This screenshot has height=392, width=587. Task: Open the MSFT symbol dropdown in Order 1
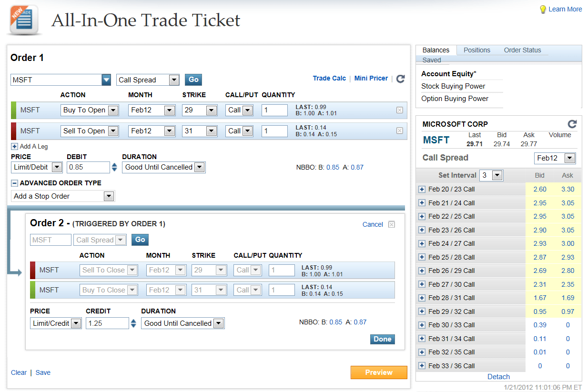[x=106, y=80]
